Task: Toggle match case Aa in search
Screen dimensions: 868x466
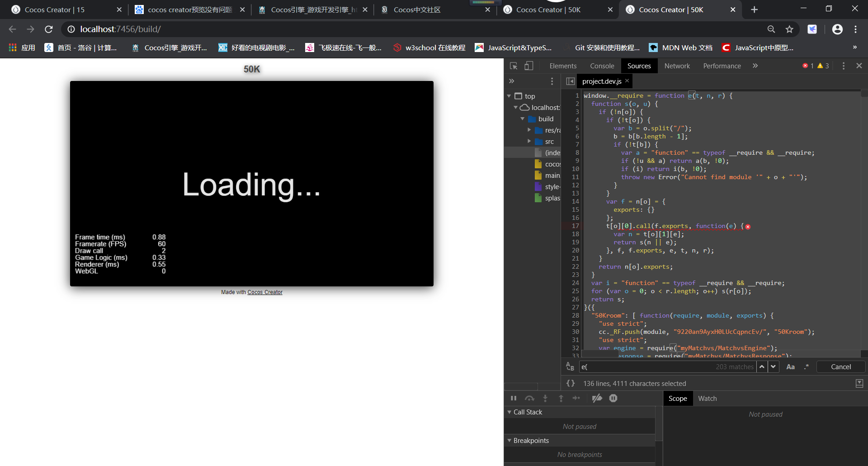Action: point(790,367)
